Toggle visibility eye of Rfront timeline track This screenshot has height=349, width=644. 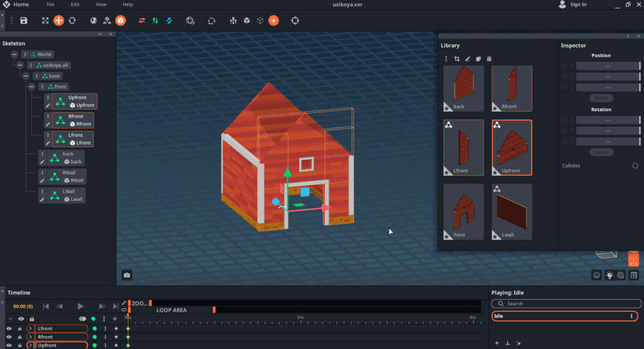pyautogui.click(x=9, y=337)
